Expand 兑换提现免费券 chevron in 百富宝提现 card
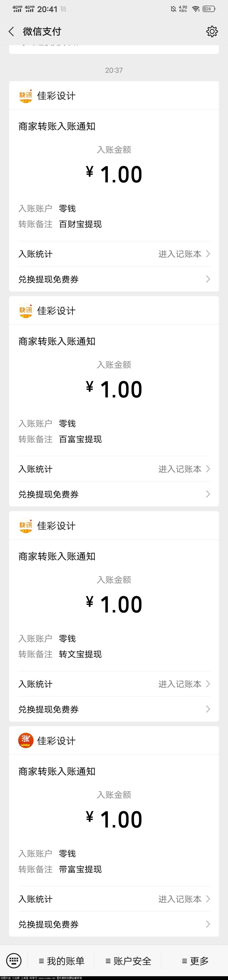The image size is (228, 980). click(x=208, y=494)
